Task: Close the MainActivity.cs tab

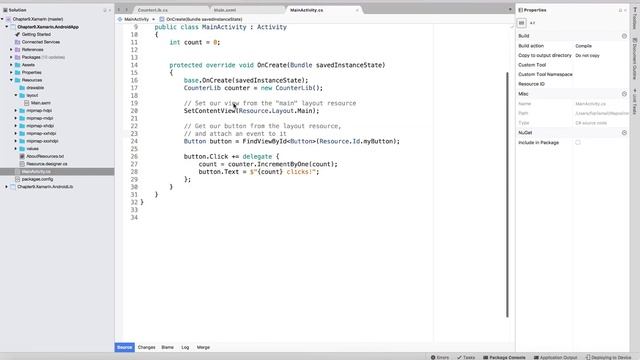Action: point(357,10)
